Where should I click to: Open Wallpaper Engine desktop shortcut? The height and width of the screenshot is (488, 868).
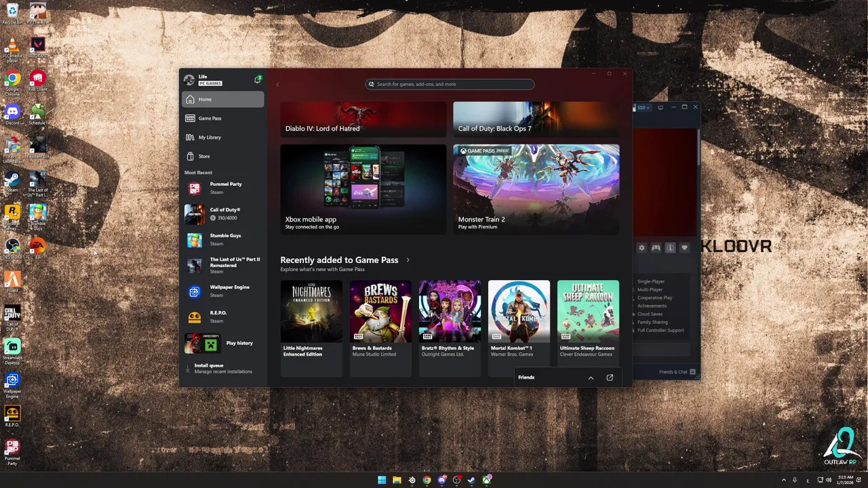pos(12,386)
